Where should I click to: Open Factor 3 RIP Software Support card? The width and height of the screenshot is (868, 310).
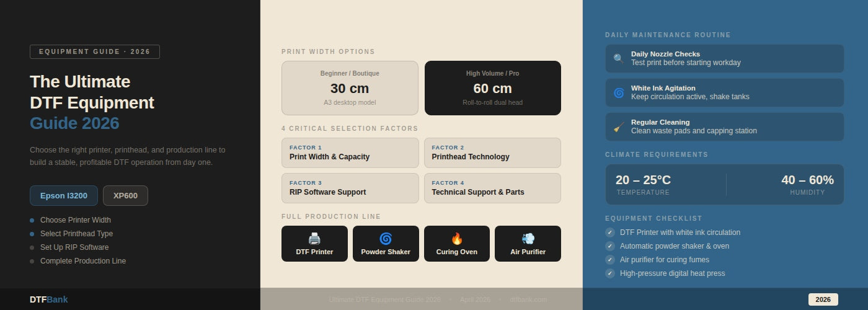(x=350, y=188)
